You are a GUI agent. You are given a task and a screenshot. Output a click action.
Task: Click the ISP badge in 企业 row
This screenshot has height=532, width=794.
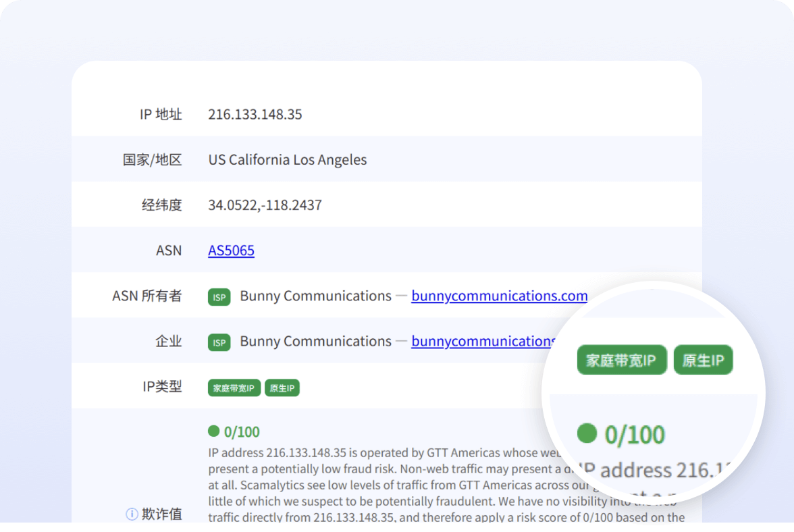pyautogui.click(x=219, y=342)
